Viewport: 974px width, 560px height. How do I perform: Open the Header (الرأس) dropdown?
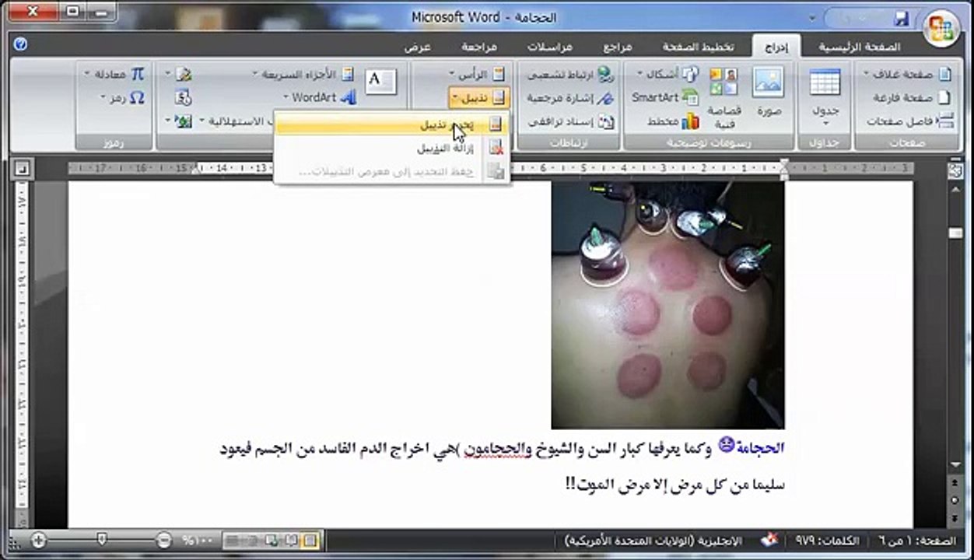(x=478, y=74)
